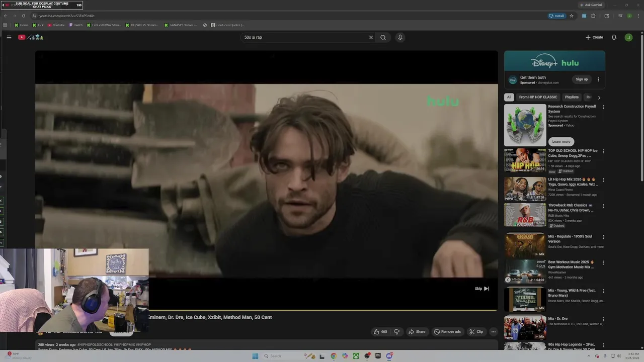Show next filter chips with arrow
The height and width of the screenshot is (362, 644).
click(x=599, y=98)
